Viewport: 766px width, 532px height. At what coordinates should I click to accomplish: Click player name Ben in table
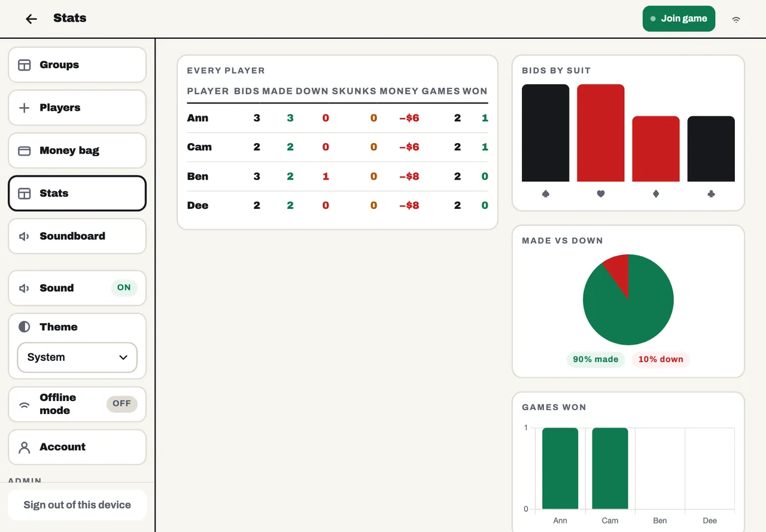coord(197,177)
